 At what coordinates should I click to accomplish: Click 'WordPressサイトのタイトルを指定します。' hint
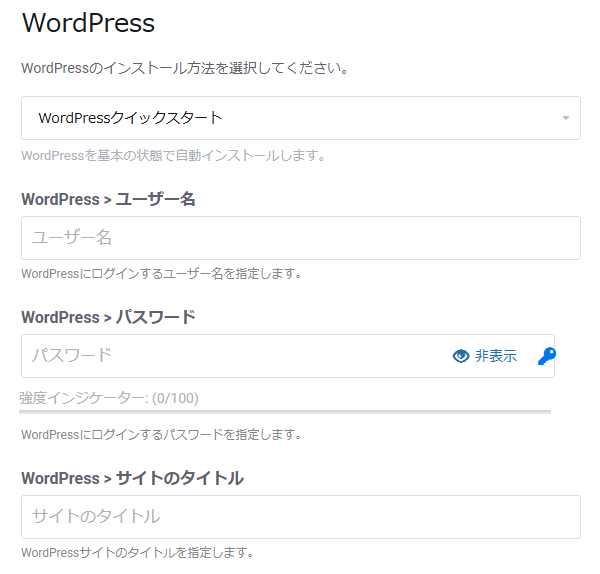point(137,553)
